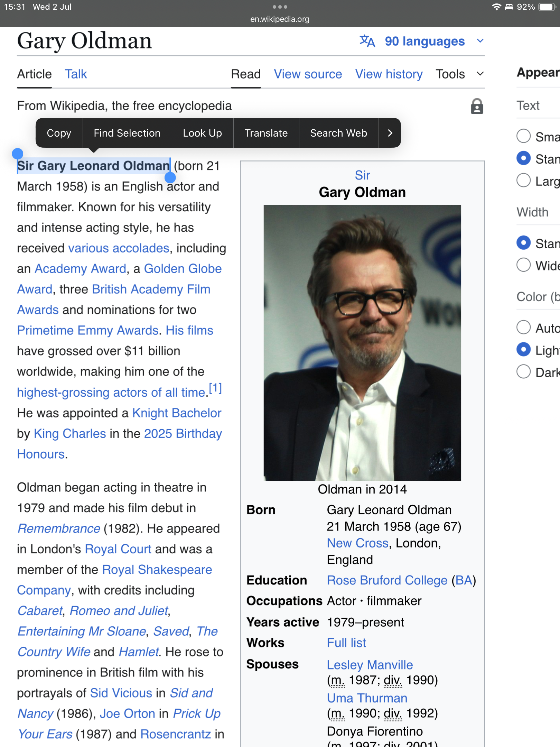Open the Hamlet link
The width and height of the screenshot is (560, 747).
pos(139,652)
